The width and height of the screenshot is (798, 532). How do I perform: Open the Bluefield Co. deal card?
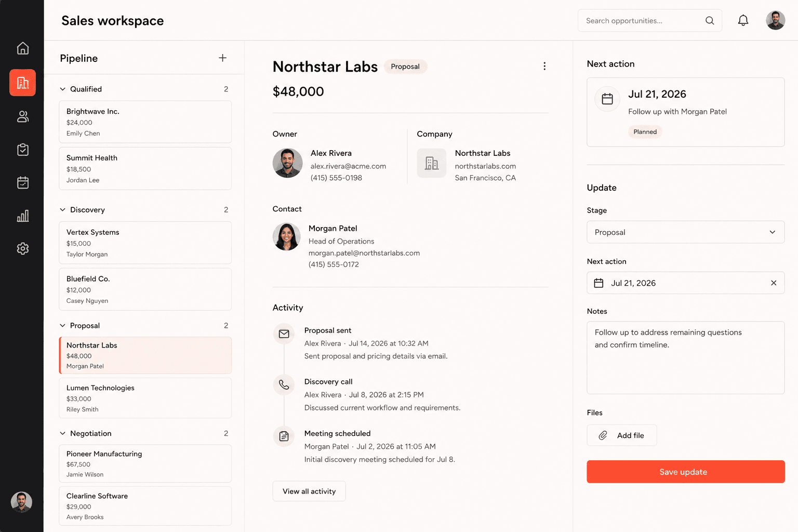click(x=145, y=289)
